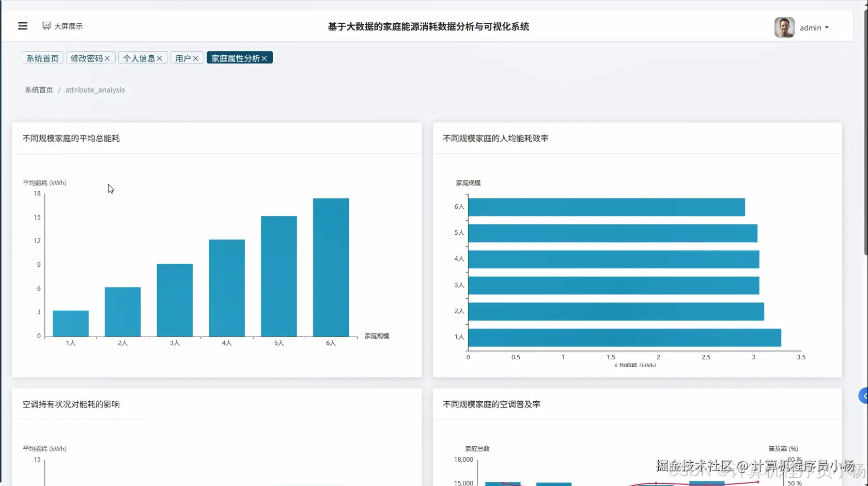
Task: Close the 修改密码 tab
Action: tap(107, 58)
